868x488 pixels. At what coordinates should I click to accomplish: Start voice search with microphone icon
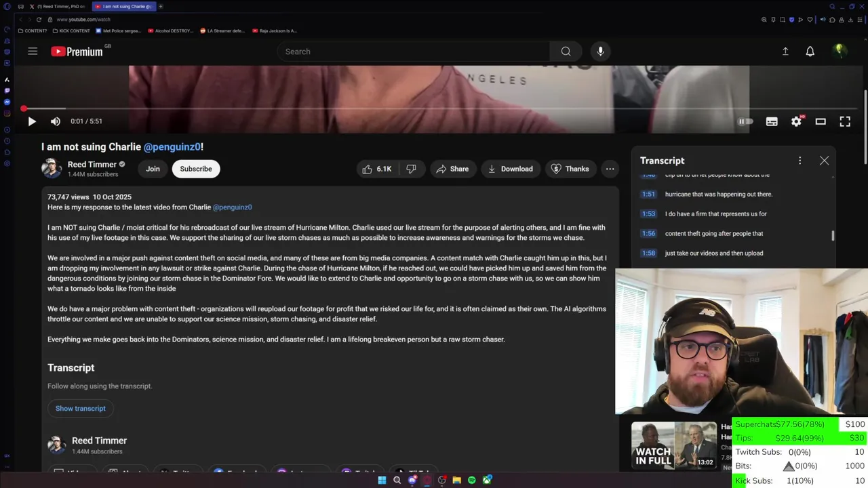[600, 52]
